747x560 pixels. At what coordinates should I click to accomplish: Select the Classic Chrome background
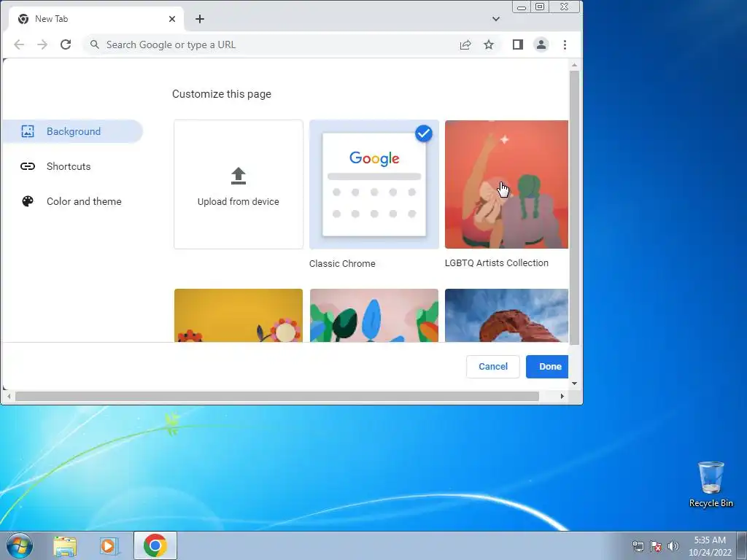tap(374, 184)
